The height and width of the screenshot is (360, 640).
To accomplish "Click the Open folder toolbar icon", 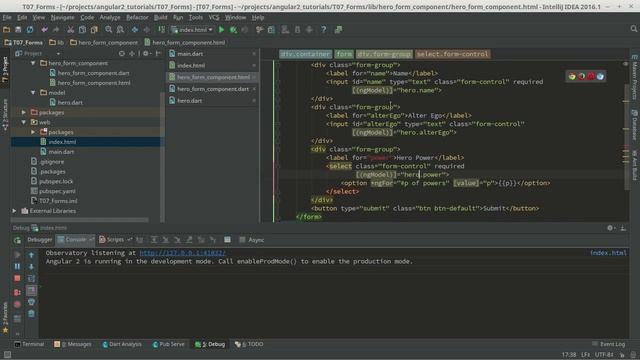I will click(6, 30).
